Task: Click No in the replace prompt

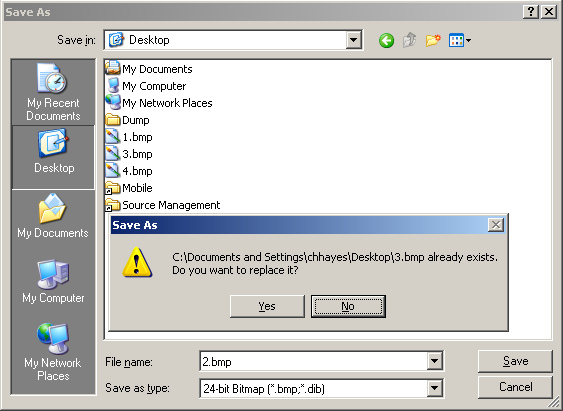Action: pos(348,306)
